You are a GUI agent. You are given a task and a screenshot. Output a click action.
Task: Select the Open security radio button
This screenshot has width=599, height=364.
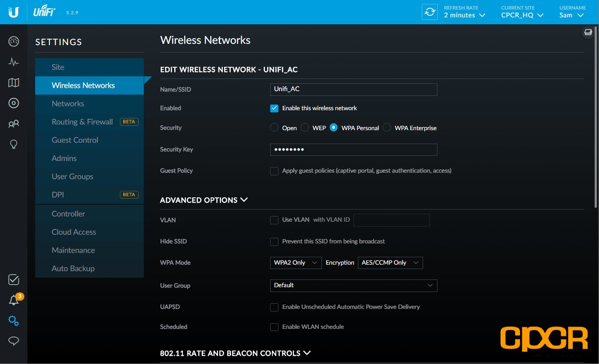pos(274,128)
